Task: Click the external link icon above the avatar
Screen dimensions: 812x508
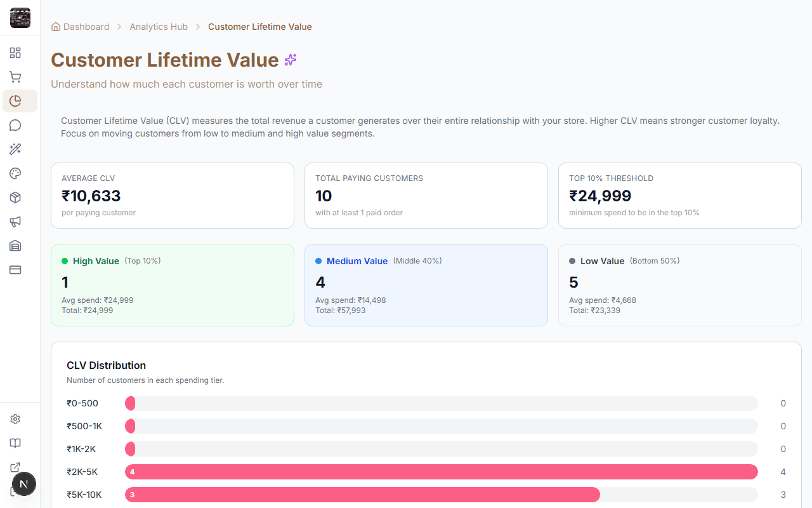Action: pyautogui.click(x=15, y=467)
